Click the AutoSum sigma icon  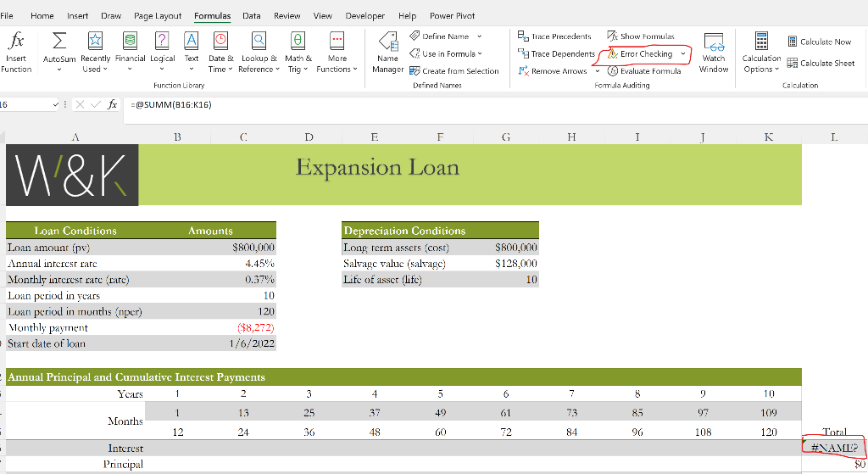coord(59,42)
